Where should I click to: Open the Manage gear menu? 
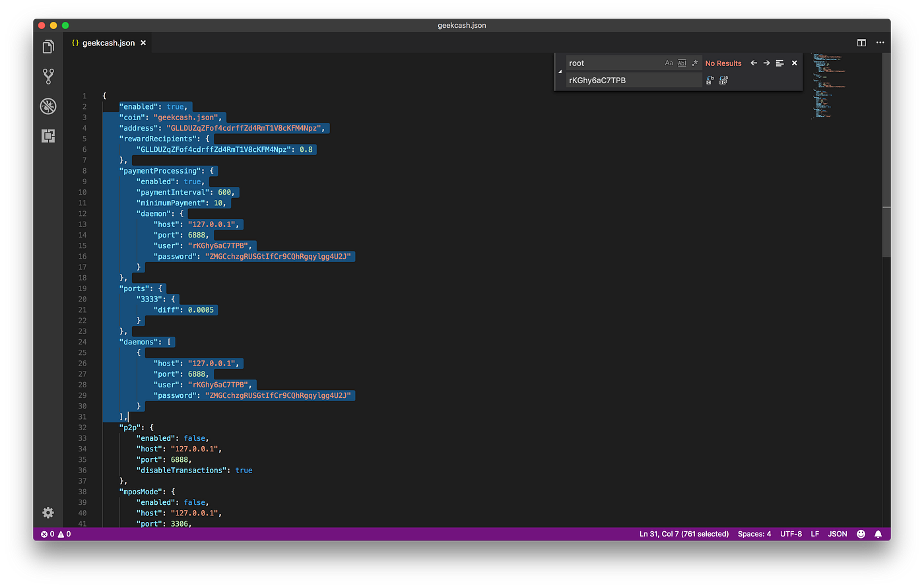point(48,513)
